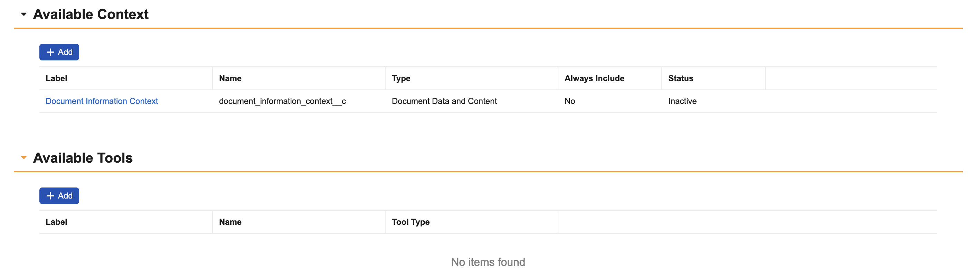This screenshot has width=980, height=279.
Task: Collapse the Available Context section arrow
Action: (23, 15)
